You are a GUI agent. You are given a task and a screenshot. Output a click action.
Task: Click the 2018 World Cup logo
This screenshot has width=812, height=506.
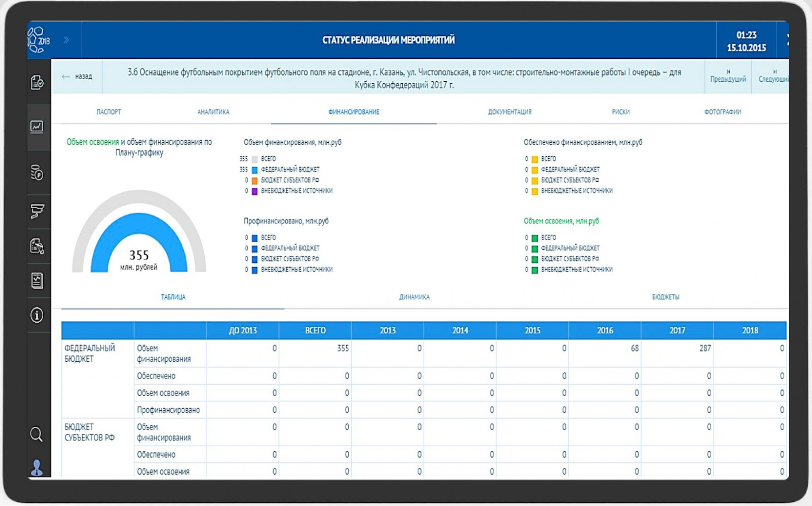coord(39,40)
